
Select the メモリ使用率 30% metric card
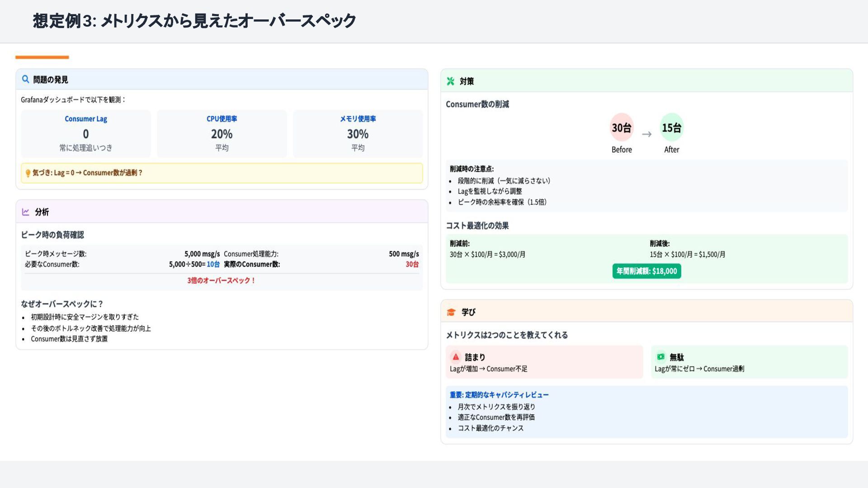pos(358,134)
